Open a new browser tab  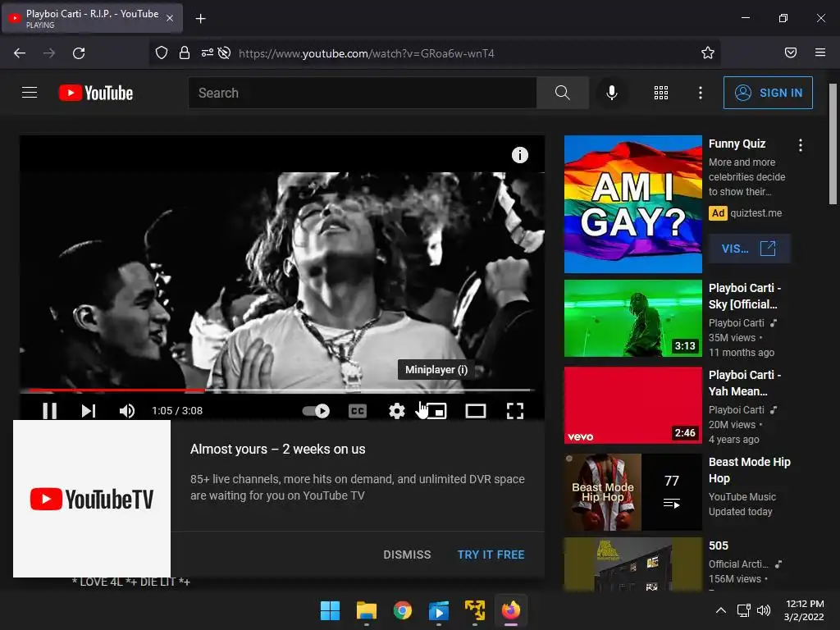(200, 19)
